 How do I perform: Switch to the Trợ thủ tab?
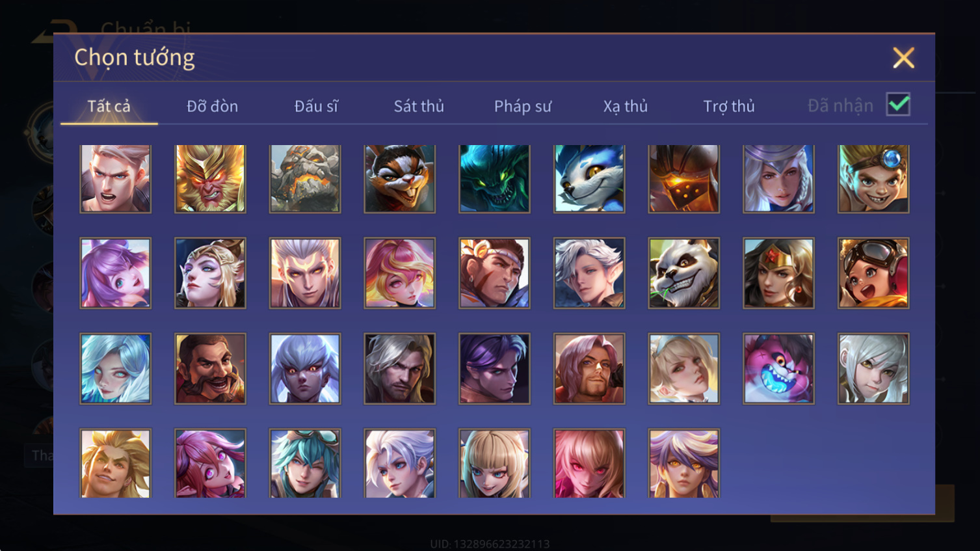[728, 106]
